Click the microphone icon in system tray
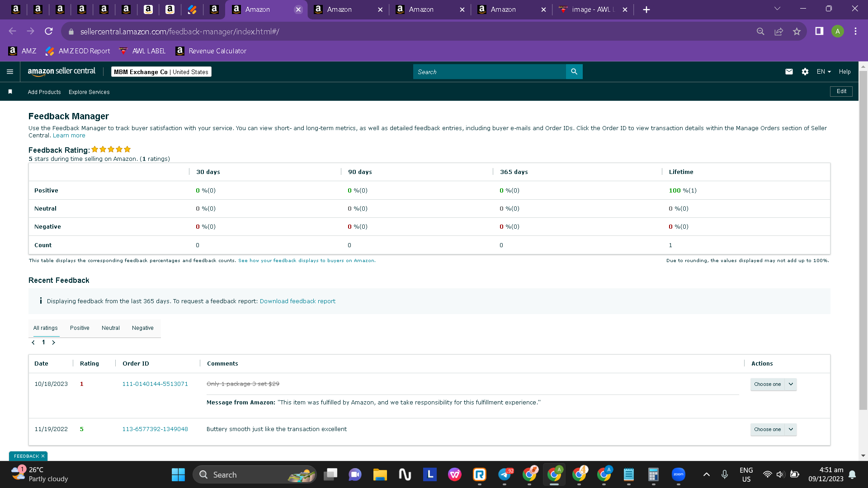 [725, 474]
